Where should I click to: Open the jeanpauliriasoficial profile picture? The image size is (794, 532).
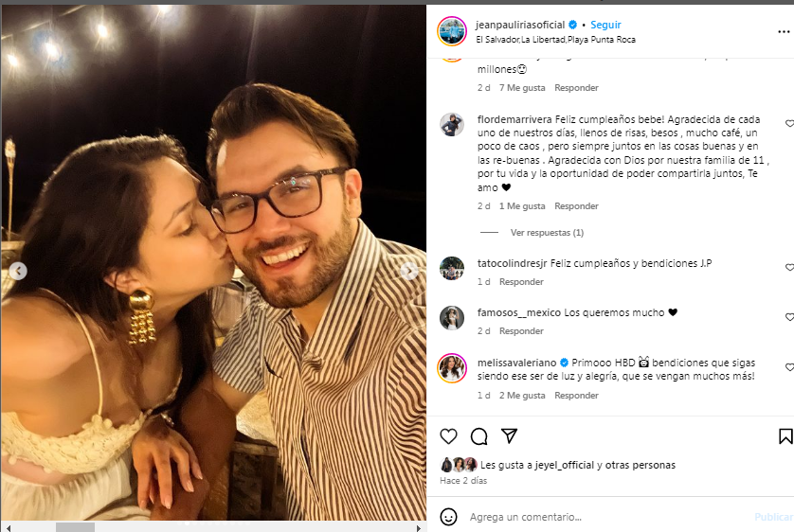click(x=451, y=31)
